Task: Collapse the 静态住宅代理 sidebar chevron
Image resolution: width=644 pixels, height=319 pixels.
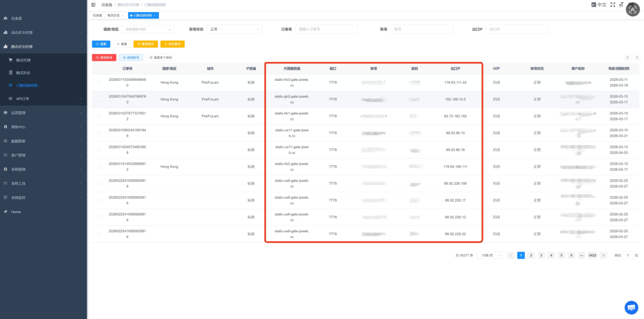Action: click(80, 47)
